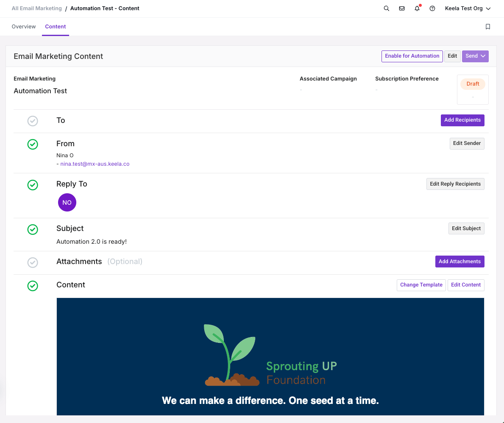Bookmark this page with bookmark icon
Image resolution: width=504 pixels, height=423 pixels.
point(487,27)
